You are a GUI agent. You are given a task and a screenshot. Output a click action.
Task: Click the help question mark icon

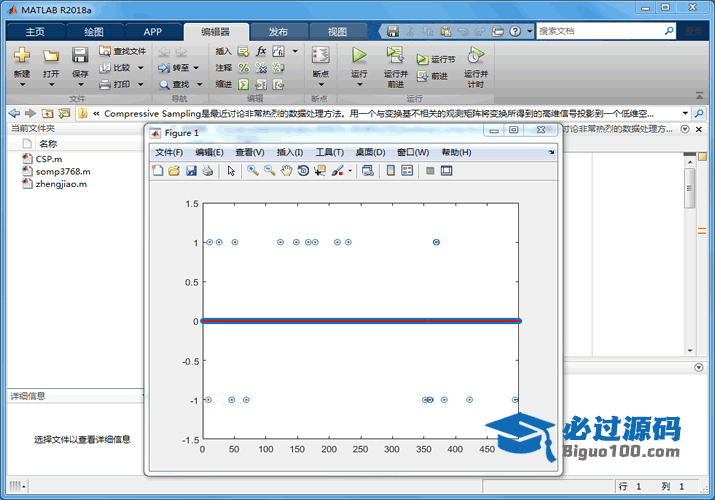coord(515,31)
